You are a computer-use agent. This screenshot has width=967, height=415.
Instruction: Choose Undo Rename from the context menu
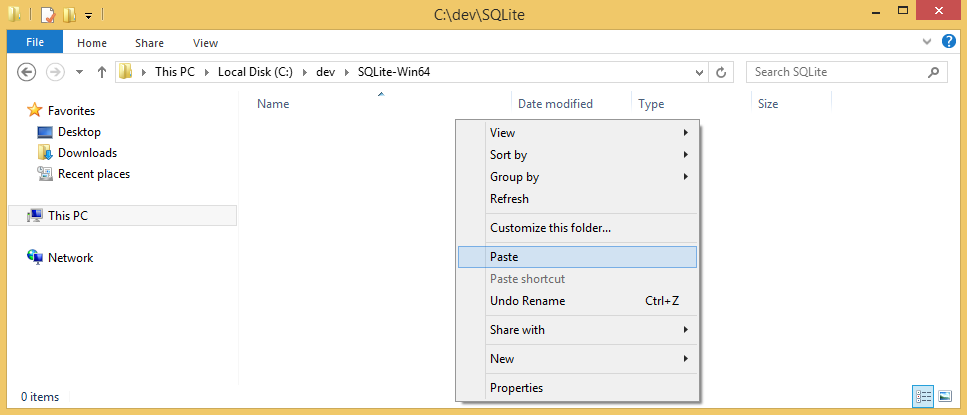577,301
